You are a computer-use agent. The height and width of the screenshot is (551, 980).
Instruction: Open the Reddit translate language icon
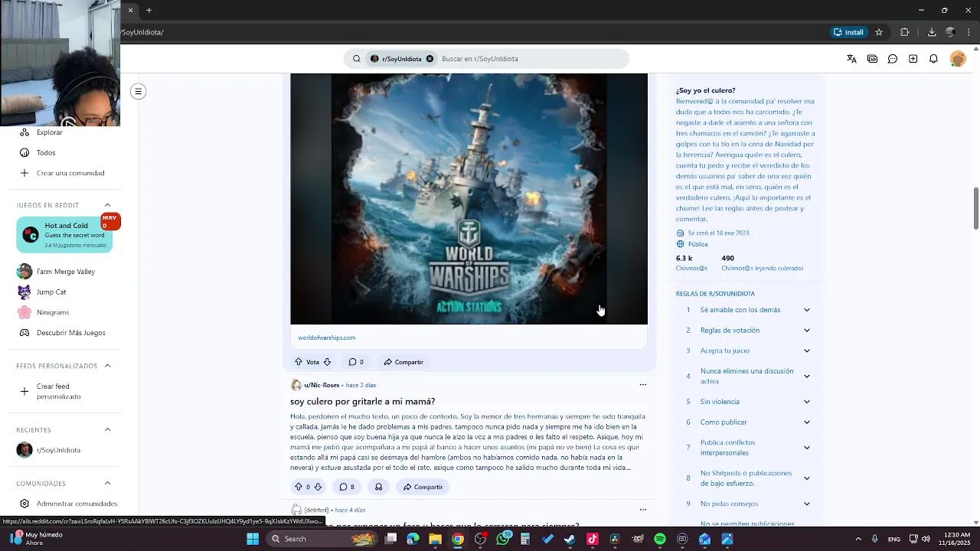point(851,59)
